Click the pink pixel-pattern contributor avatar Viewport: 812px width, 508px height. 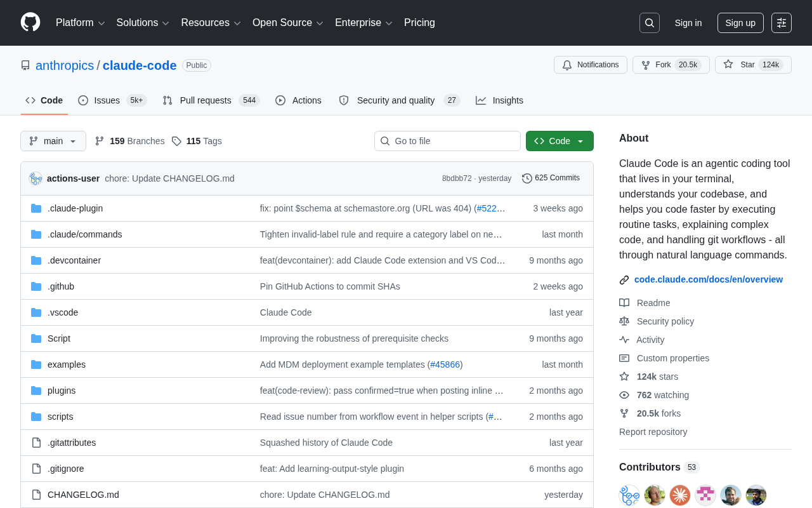point(705,495)
